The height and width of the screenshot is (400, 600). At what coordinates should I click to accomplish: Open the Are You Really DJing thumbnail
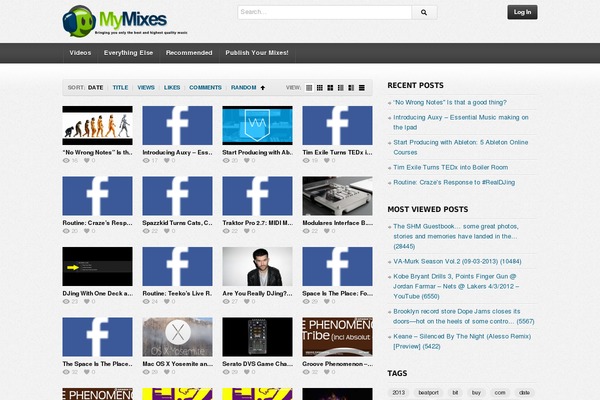coord(258,266)
